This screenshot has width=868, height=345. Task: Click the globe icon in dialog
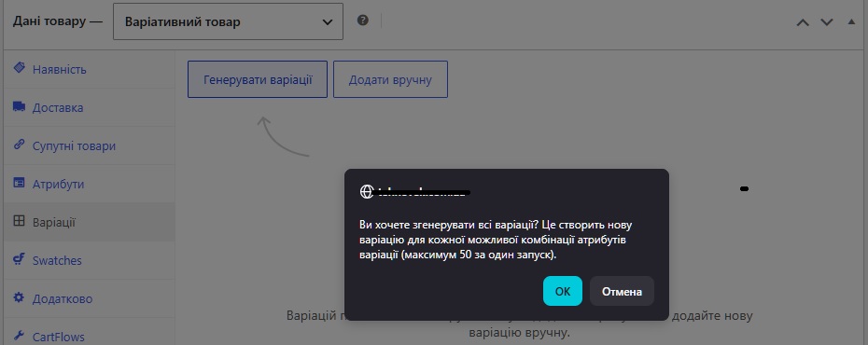(x=367, y=191)
